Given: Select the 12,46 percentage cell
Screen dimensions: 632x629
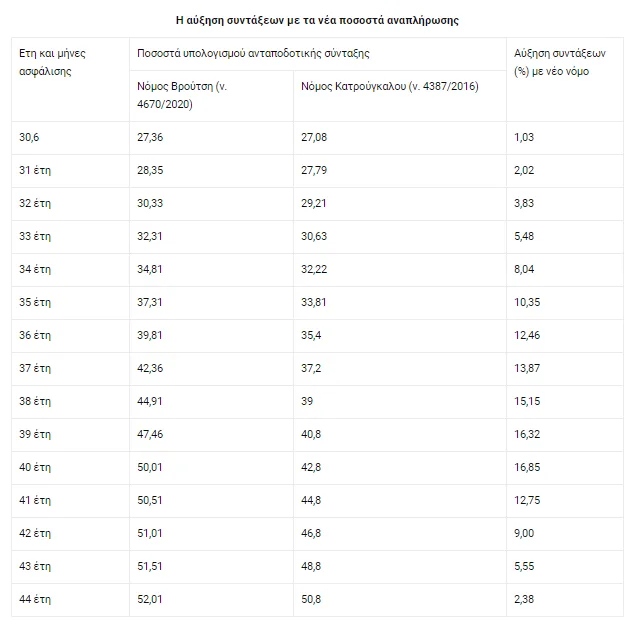Looking at the screenshot, I should click(527, 334).
